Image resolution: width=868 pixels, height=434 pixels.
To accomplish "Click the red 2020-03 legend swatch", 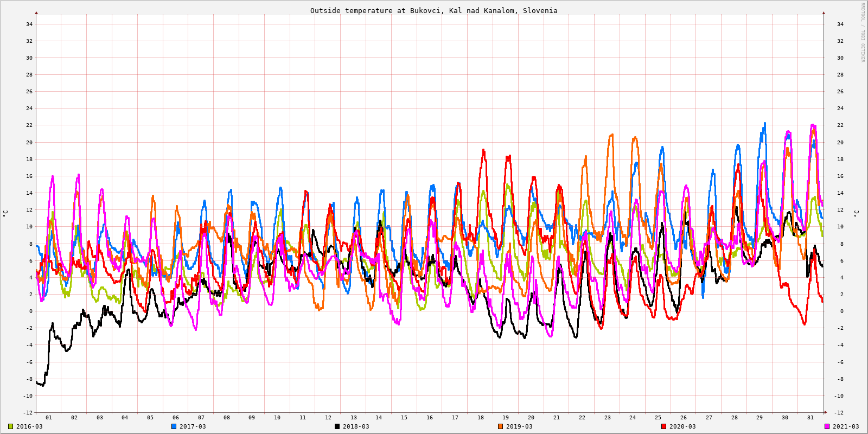I will 663,426.
